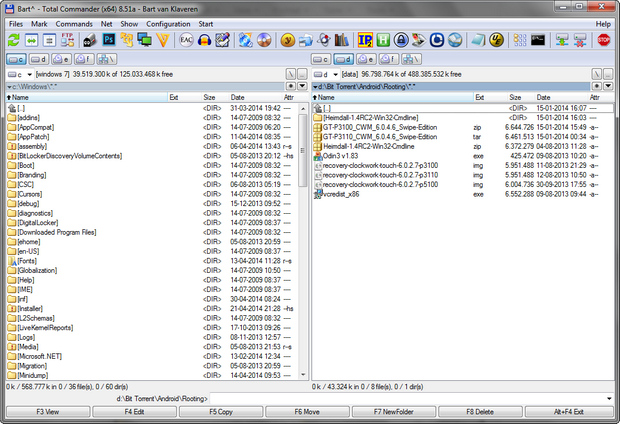
Task: Click the notepad with pen toolbar icon
Action: pyautogui.click(x=223, y=40)
